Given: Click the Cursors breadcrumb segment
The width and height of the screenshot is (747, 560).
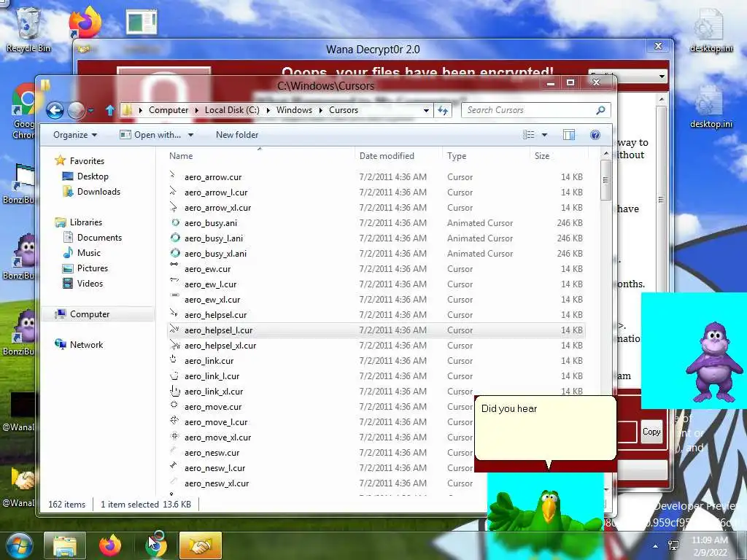Looking at the screenshot, I should [x=344, y=110].
